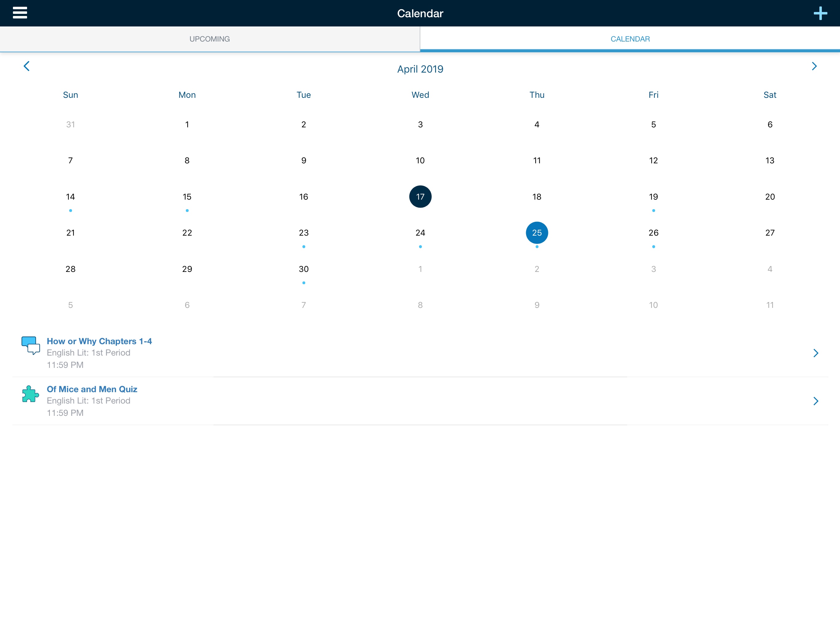The height and width of the screenshot is (617, 840).
Task: Go to previous month with left arrow
Action: point(26,66)
